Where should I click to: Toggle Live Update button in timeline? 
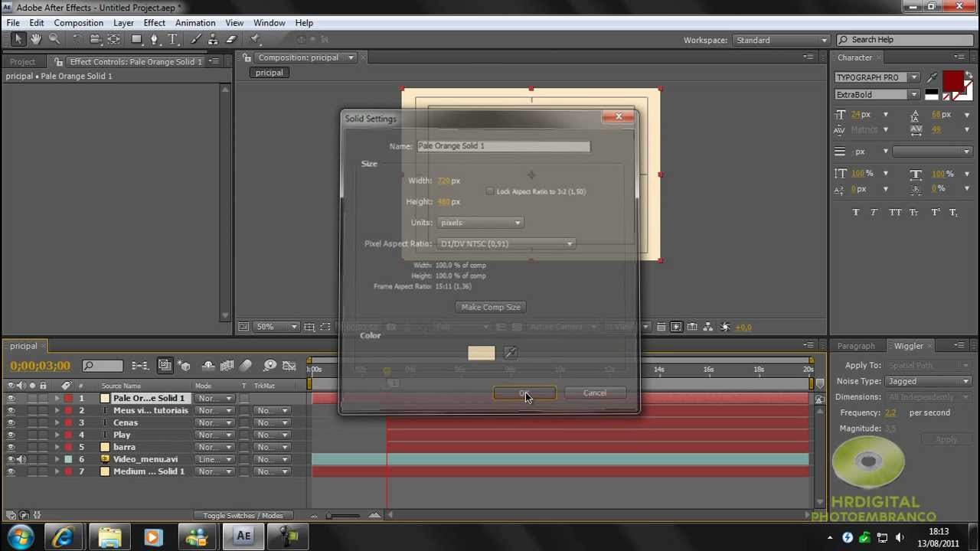(x=165, y=366)
